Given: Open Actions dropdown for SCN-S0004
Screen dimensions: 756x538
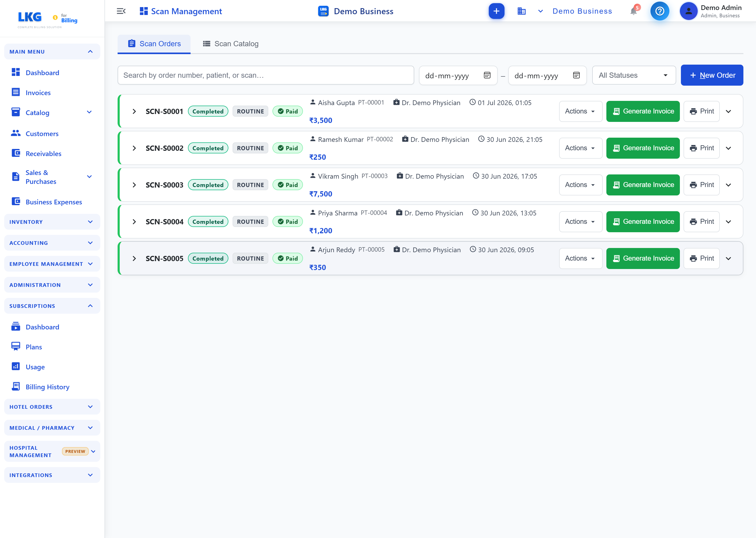Looking at the screenshot, I should click(x=580, y=222).
